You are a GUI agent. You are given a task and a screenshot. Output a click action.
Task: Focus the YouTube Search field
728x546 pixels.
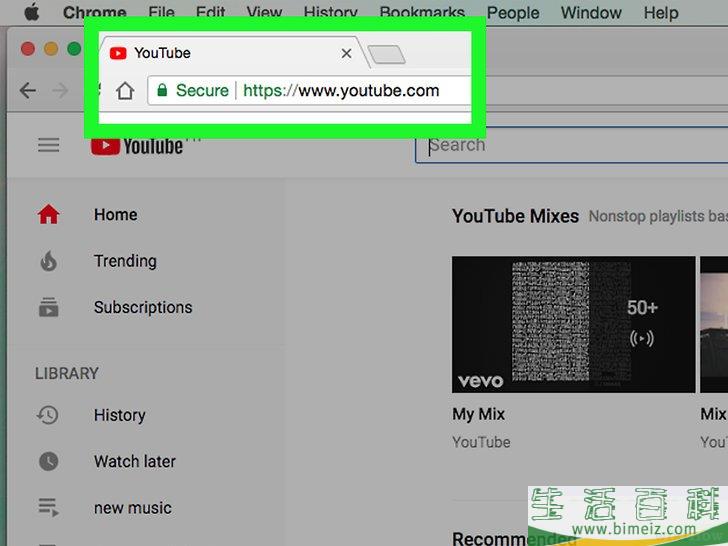(571, 145)
